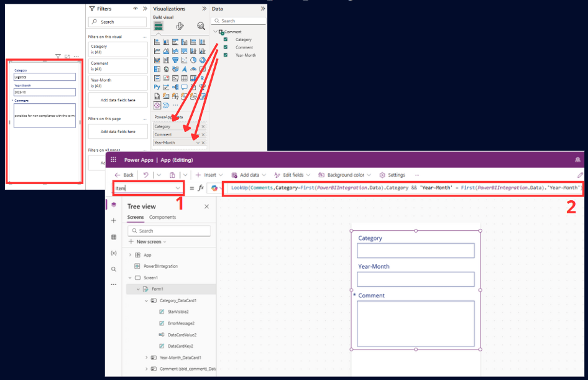
Task: Select the Build visual fields icon
Action: 158,26
